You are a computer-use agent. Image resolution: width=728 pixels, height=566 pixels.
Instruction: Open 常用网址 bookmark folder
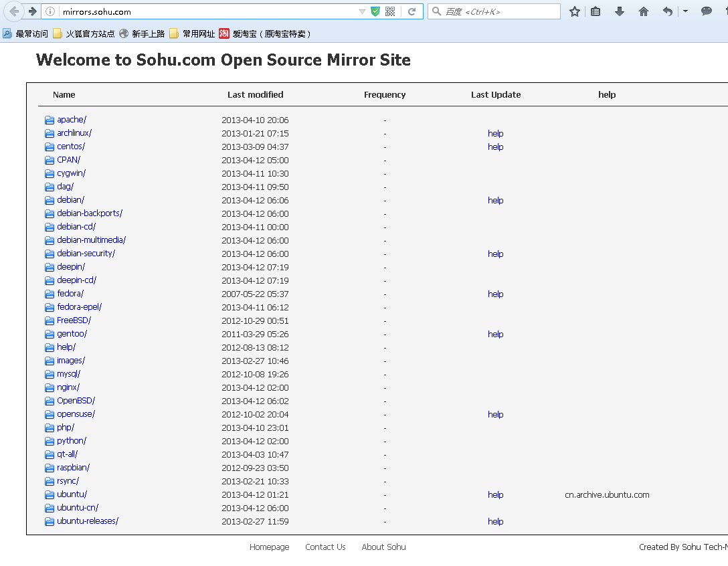192,33
